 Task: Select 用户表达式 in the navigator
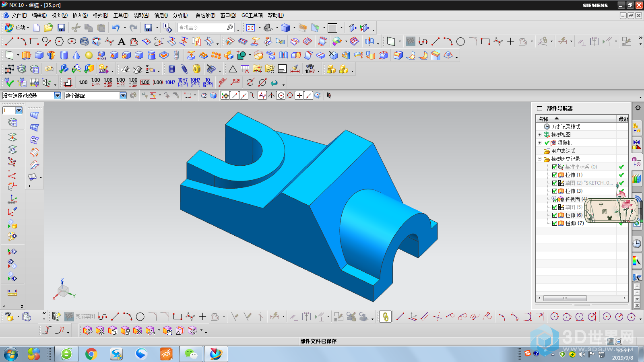[563, 151]
